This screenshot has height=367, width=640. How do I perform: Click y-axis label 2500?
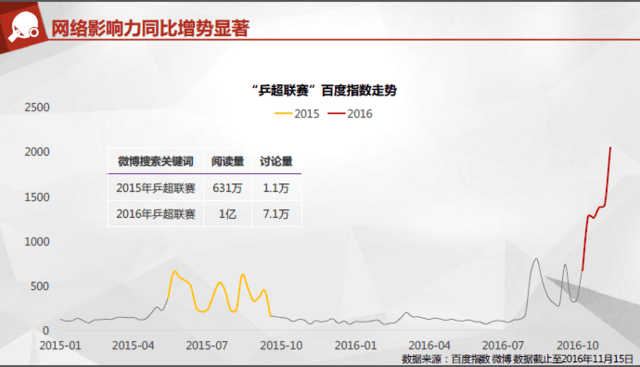37,107
